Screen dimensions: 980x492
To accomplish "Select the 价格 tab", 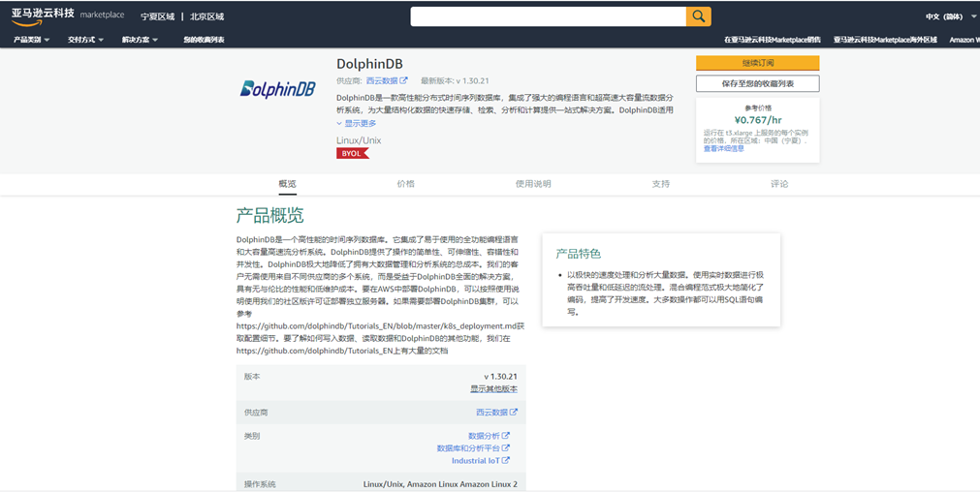I will pos(405,184).
